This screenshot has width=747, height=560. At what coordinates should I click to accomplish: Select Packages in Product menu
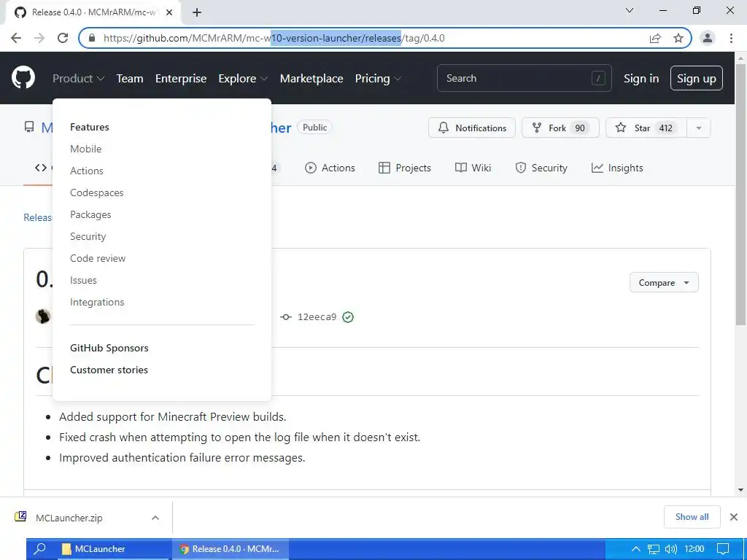click(90, 215)
